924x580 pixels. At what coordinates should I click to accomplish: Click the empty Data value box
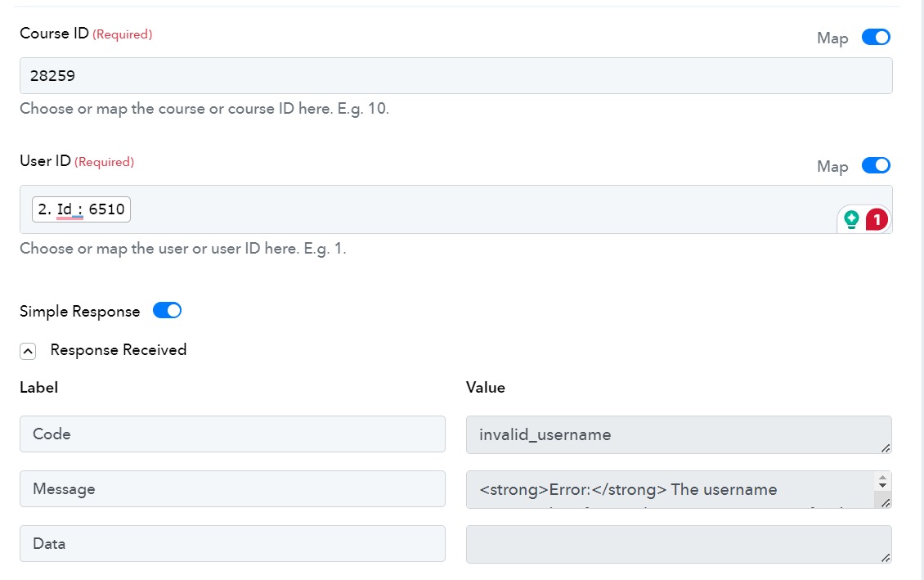coord(678,544)
